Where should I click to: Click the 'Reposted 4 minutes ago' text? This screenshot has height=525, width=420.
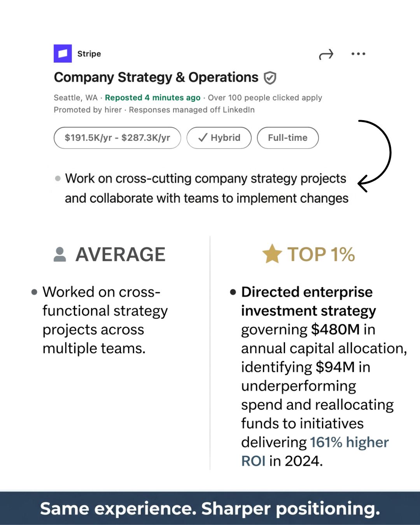(x=153, y=98)
